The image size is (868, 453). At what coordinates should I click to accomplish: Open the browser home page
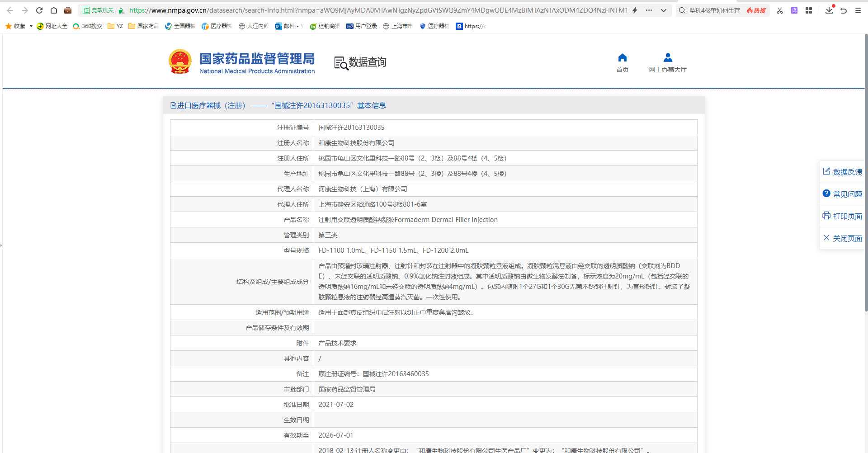[54, 10]
